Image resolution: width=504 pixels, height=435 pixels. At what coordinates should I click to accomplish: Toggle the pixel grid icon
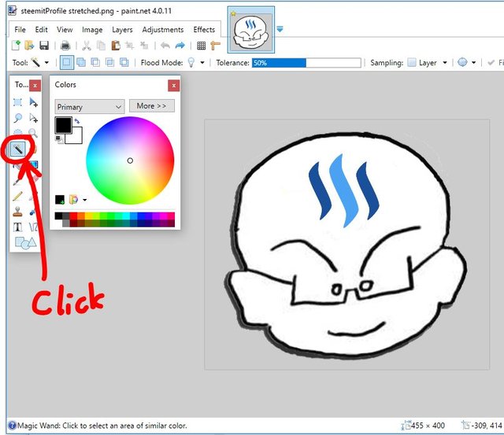pyautogui.click(x=202, y=46)
